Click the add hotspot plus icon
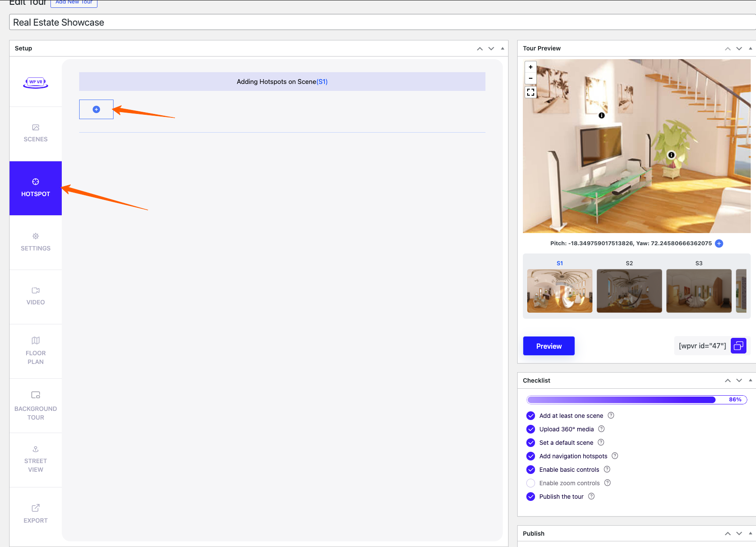 [x=96, y=110]
